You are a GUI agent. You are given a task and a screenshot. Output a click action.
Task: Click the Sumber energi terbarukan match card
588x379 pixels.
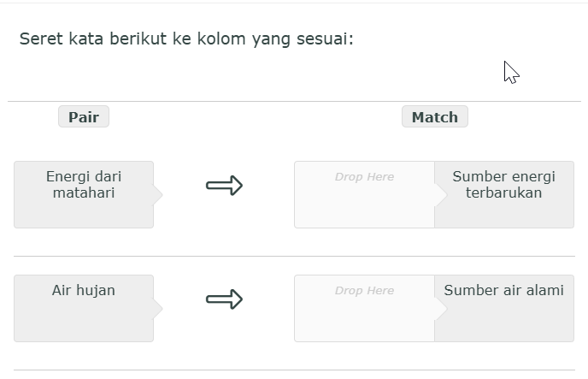(x=504, y=194)
